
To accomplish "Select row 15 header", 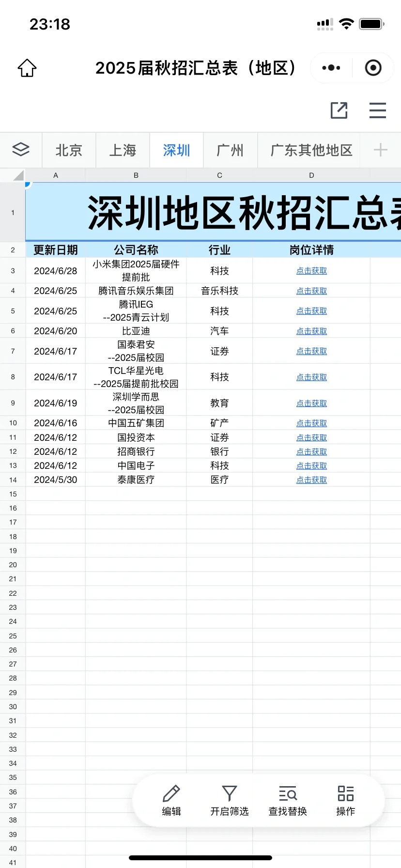I will [13, 494].
